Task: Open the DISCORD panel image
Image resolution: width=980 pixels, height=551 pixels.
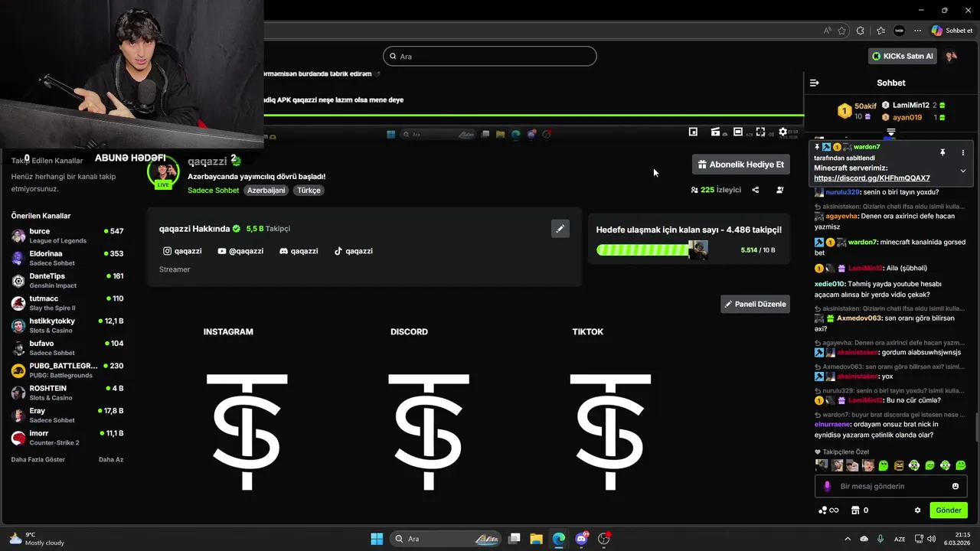Action: tap(428, 432)
